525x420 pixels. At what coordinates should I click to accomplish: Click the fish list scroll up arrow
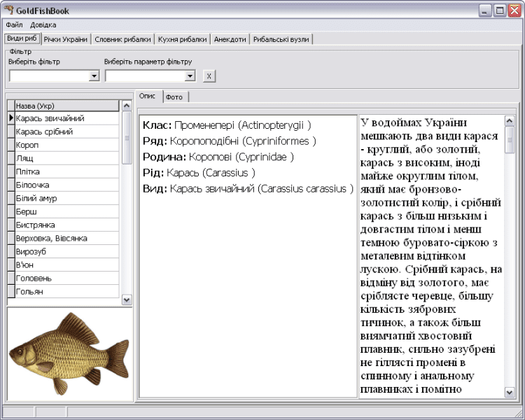[127, 106]
